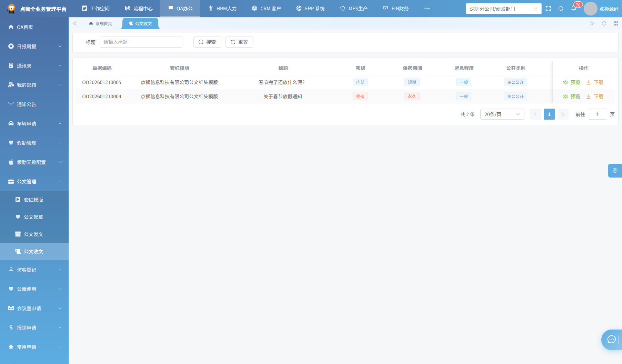The height and width of the screenshot is (364, 622).
Task: Click the 标题 title input field
Action: (x=141, y=42)
